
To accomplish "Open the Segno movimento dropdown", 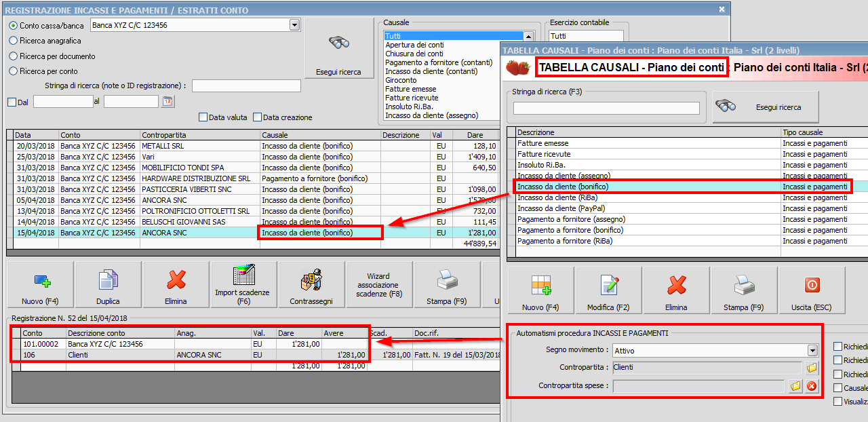I will tap(812, 351).
